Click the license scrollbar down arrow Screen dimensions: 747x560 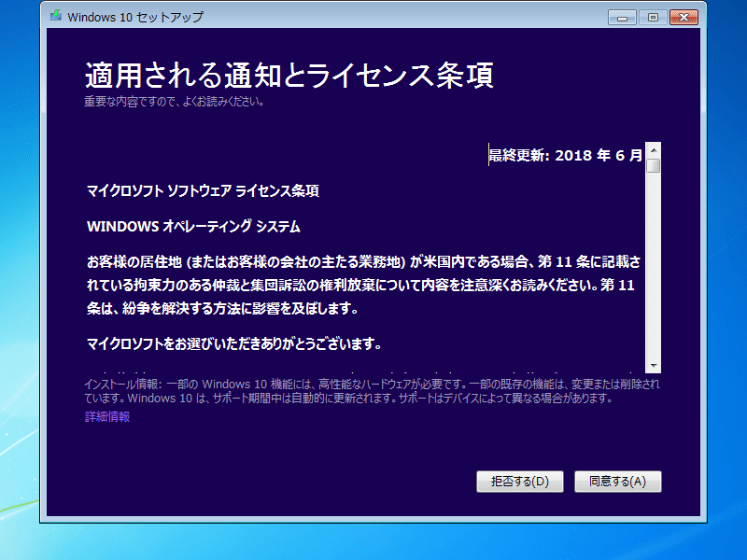pos(654,366)
